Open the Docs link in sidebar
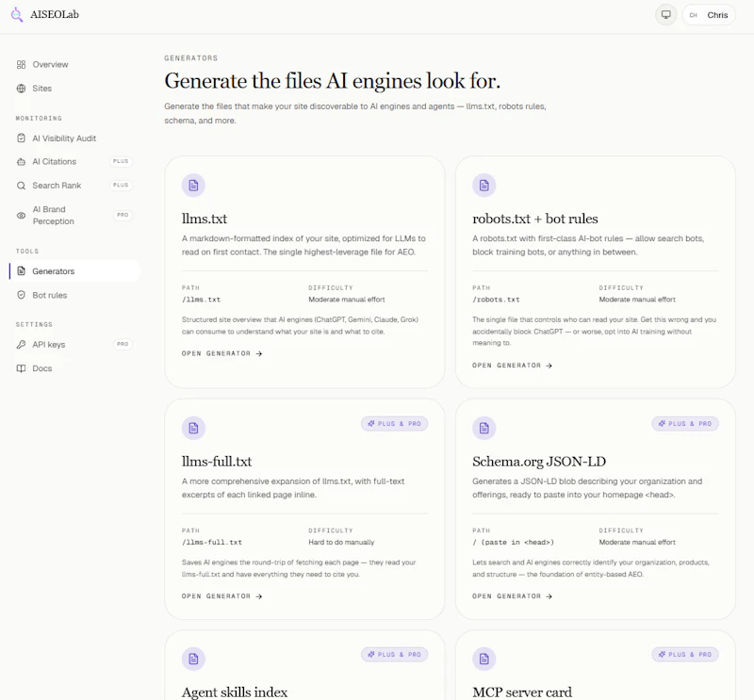 pyautogui.click(x=74, y=368)
